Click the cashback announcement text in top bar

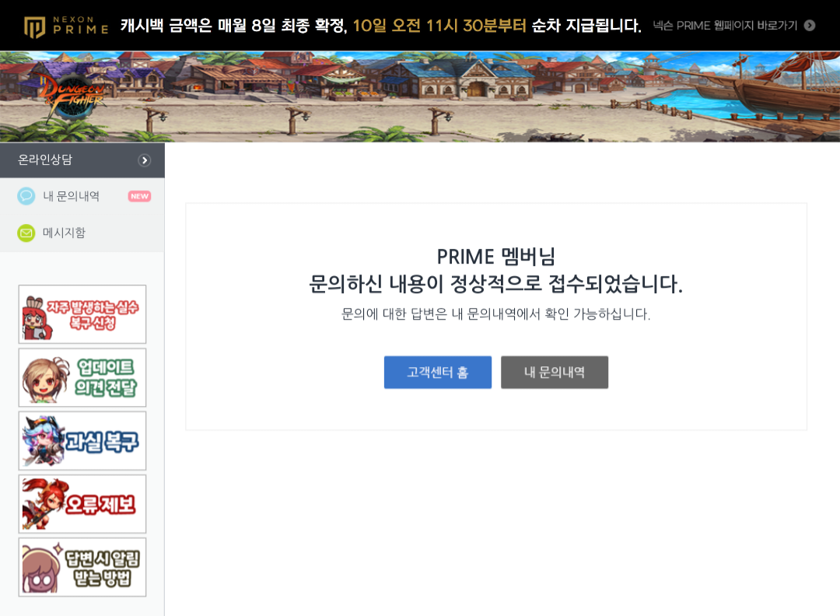(x=381, y=25)
